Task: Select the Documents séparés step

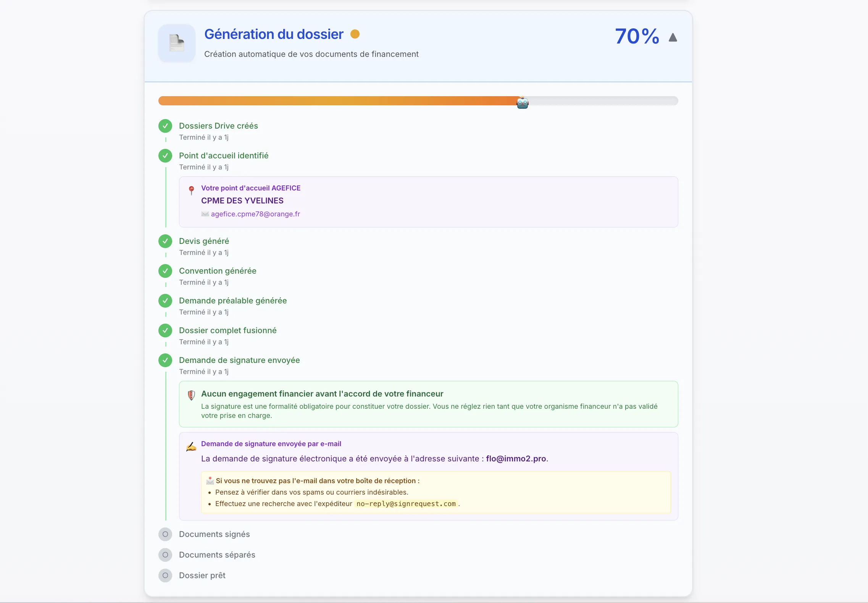Action: pyautogui.click(x=217, y=555)
